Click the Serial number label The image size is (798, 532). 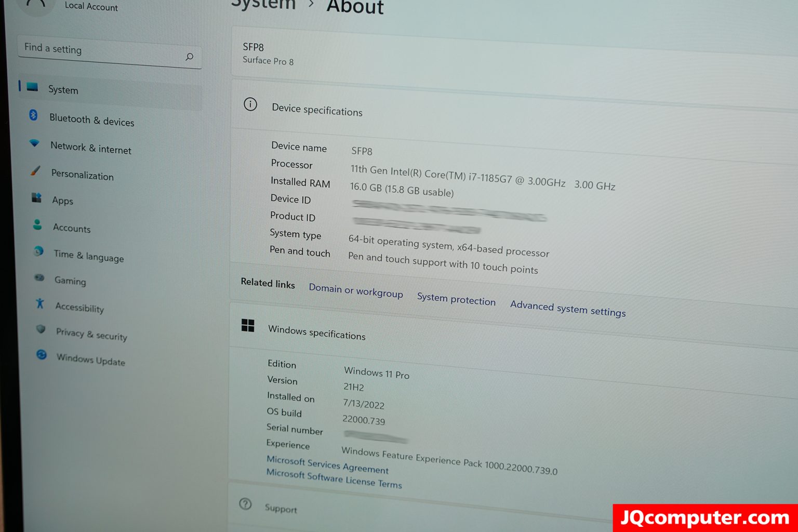tap(295, 429)
